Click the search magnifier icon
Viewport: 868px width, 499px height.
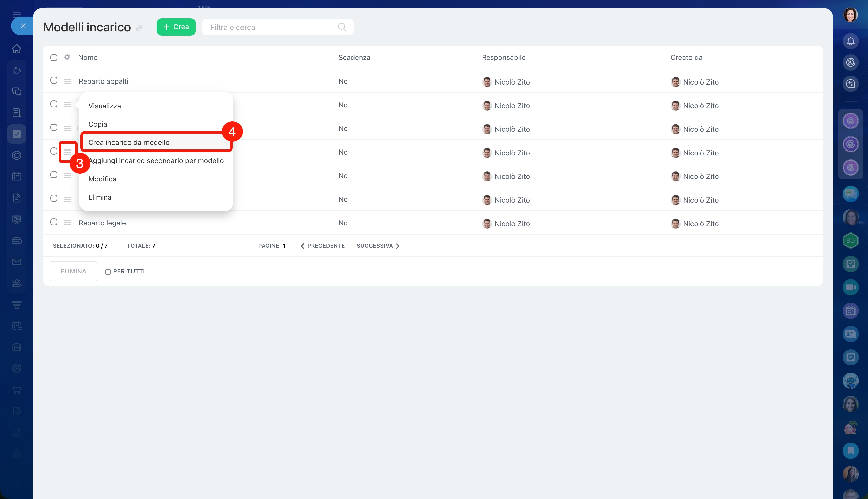pyautogui.click(x=342, y=27)
